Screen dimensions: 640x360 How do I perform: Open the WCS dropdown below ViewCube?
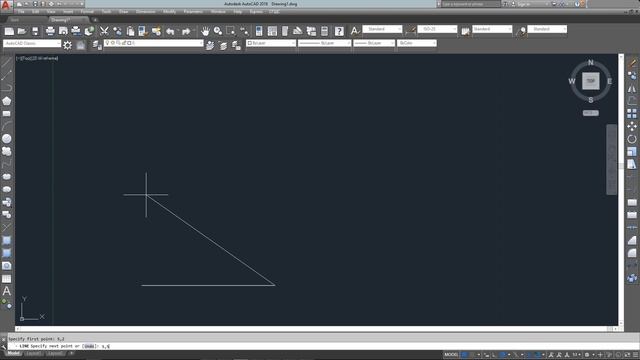[591, 113]
